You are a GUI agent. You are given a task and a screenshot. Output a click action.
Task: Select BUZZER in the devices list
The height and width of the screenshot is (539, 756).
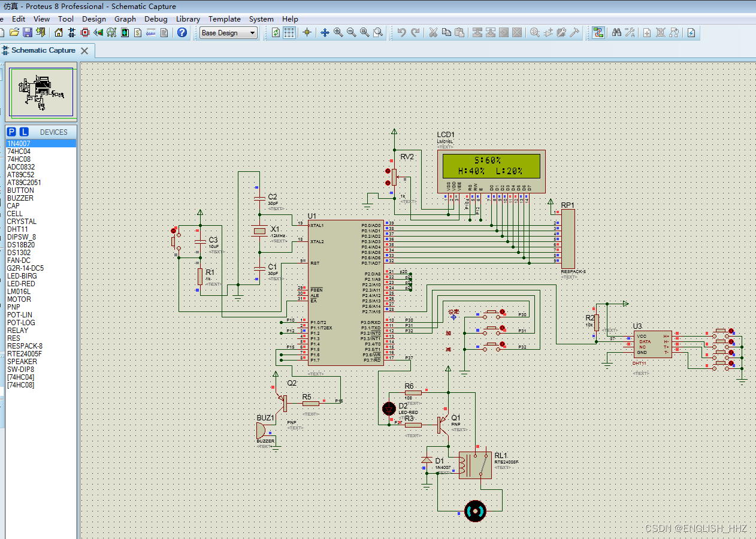click(41, 198)
